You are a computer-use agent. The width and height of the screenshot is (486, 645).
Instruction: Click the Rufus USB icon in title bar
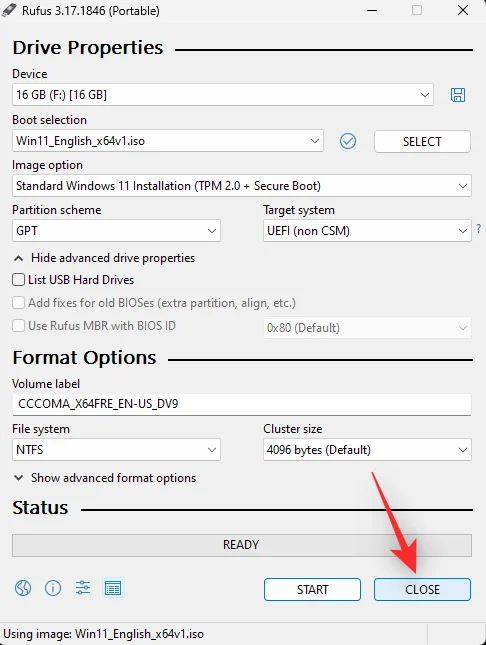(9, 10)
